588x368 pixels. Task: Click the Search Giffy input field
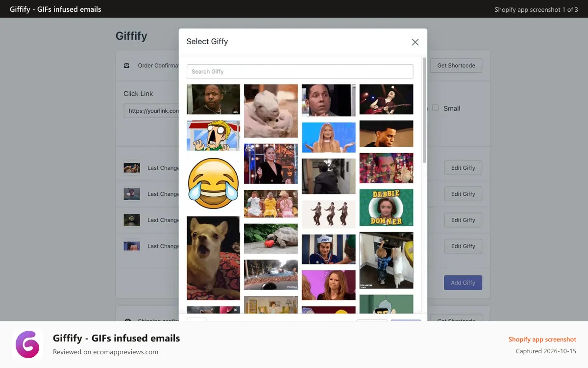click(300, 71)
